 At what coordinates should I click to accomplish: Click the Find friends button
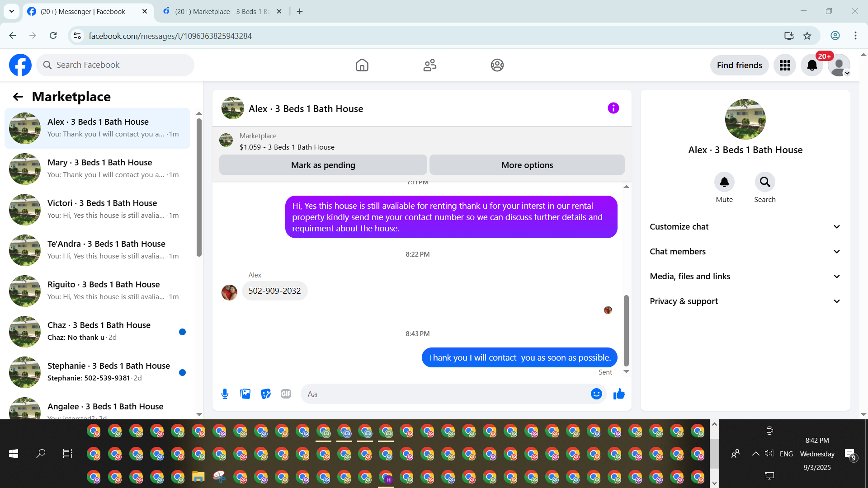(x=740, y=65)
